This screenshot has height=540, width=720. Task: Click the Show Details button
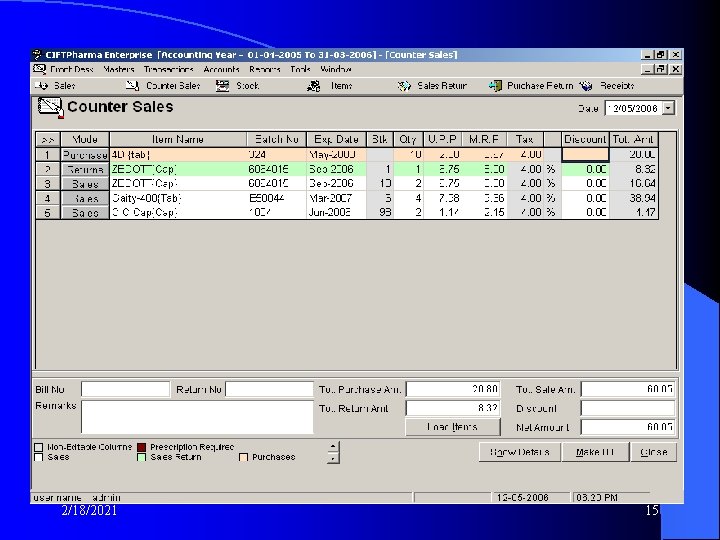click(520, 452)
